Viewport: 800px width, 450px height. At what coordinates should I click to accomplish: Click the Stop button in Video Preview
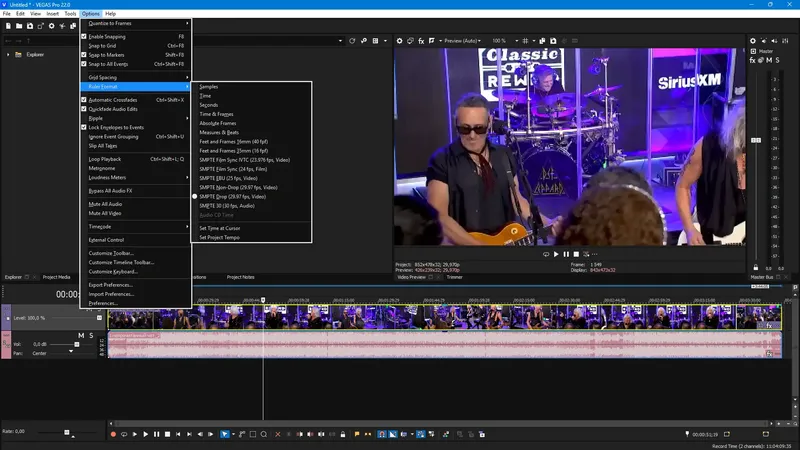coord(577,254)
